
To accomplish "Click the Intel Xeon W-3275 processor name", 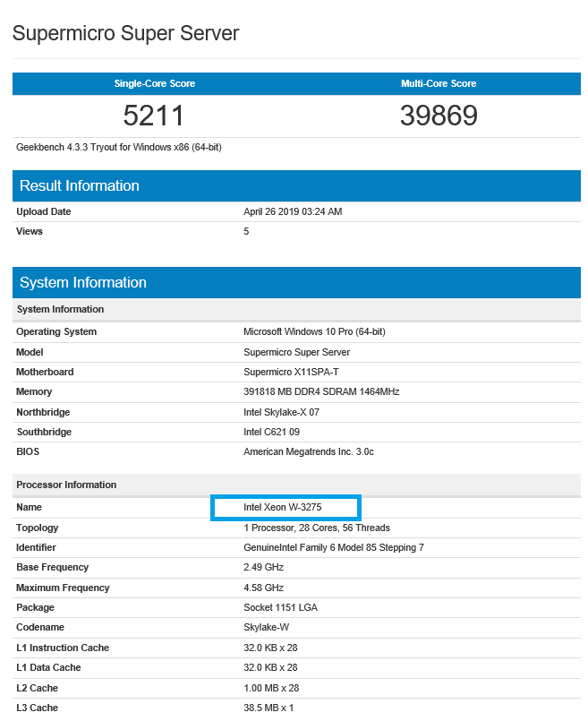I will pyautogui.click(x=283, y=507).
